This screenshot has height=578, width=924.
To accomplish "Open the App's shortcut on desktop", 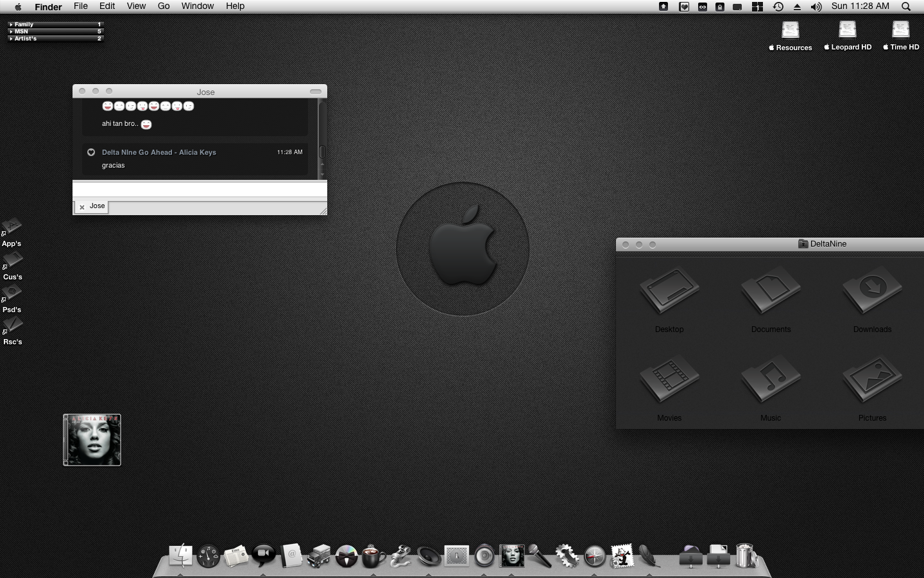I will pos(12,233).
